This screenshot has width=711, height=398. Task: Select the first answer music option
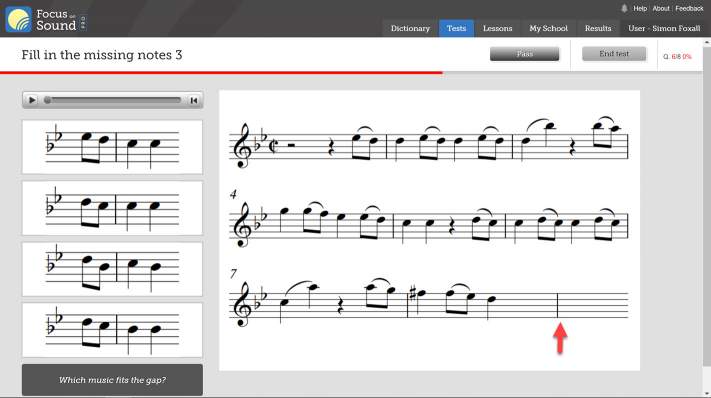[112, 147]
